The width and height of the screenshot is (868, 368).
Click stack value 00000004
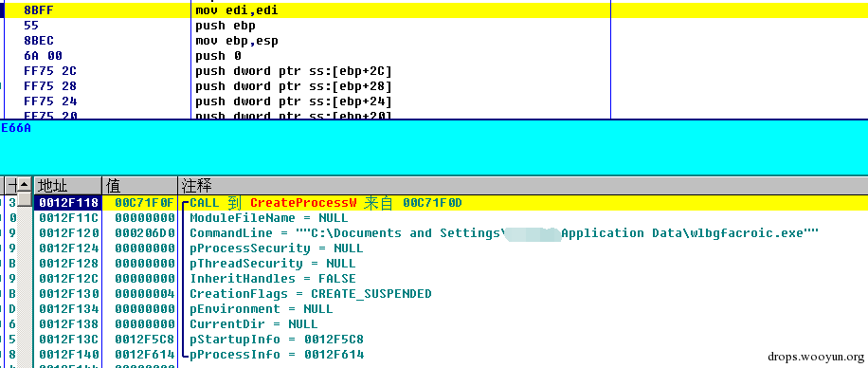click(144, 294)
